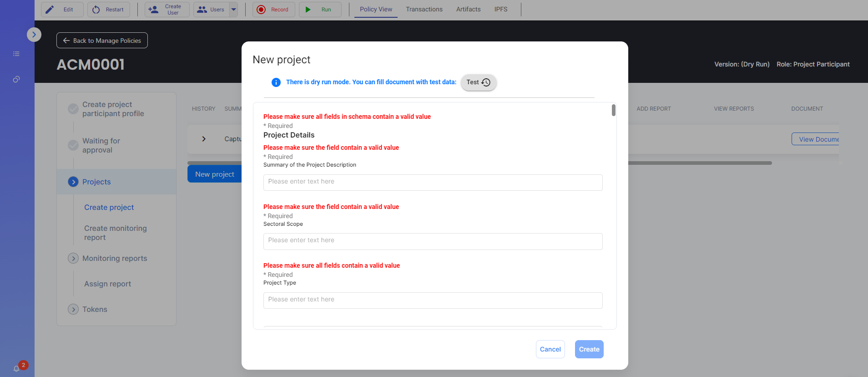
Task: Click the Sectoral Scope text field
Action: [x=433, y=241]
